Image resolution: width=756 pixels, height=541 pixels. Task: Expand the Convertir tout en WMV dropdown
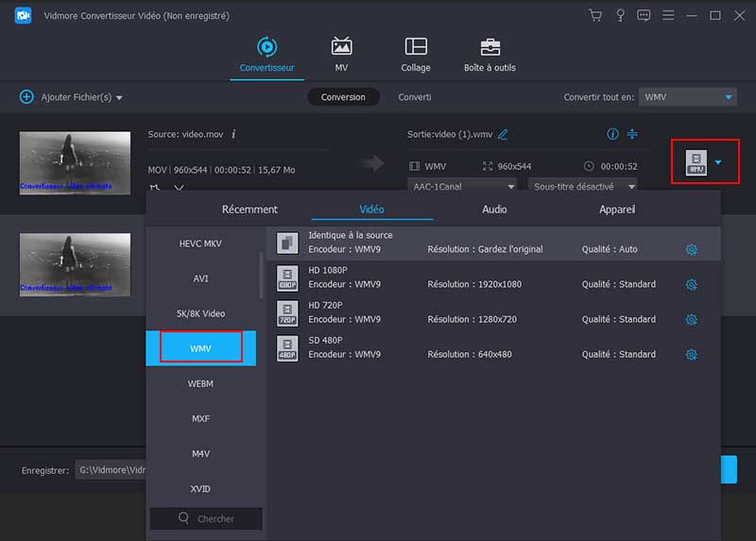click(729, 97)
